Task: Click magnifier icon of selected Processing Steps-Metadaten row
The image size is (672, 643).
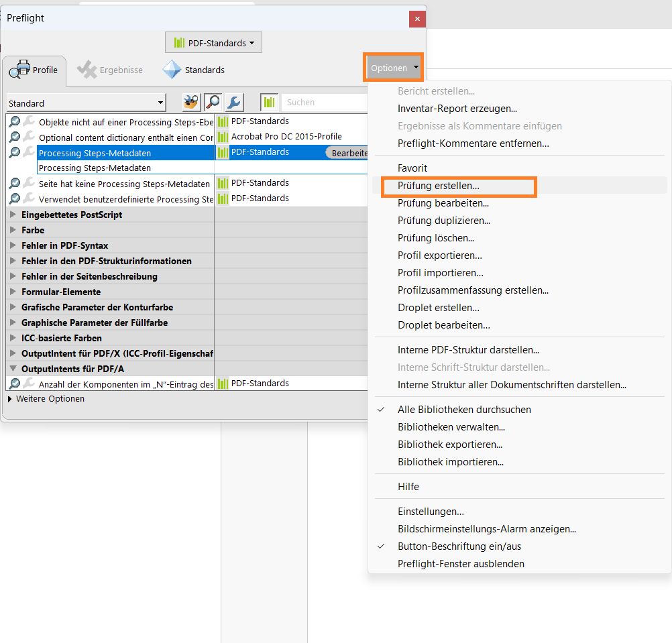Action: tap(15, 152)
